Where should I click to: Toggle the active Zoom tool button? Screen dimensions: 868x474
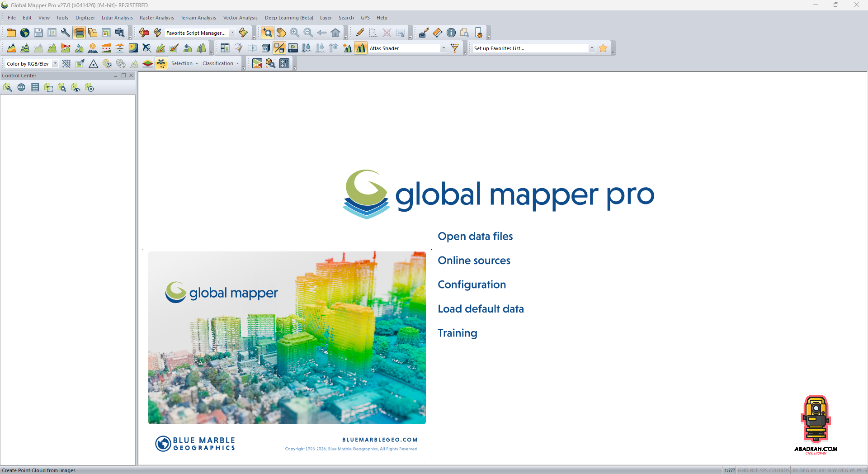coord(268,33)
